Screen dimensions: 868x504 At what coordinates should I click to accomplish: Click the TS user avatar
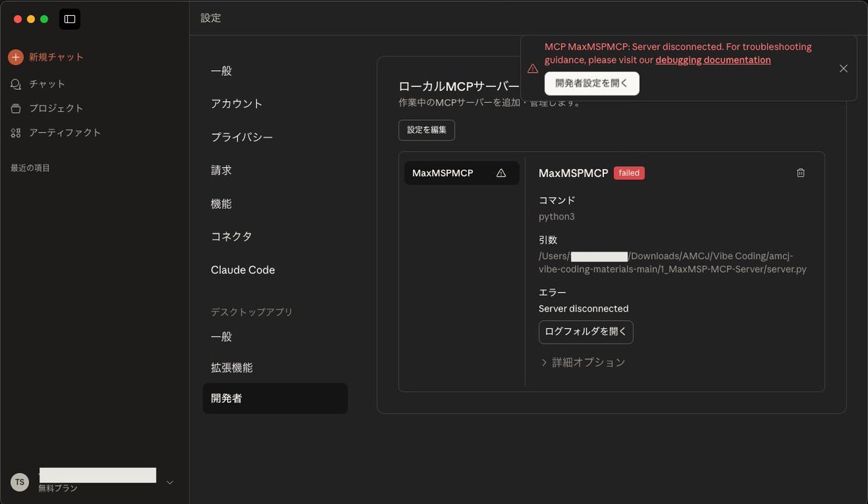point(20,482)
